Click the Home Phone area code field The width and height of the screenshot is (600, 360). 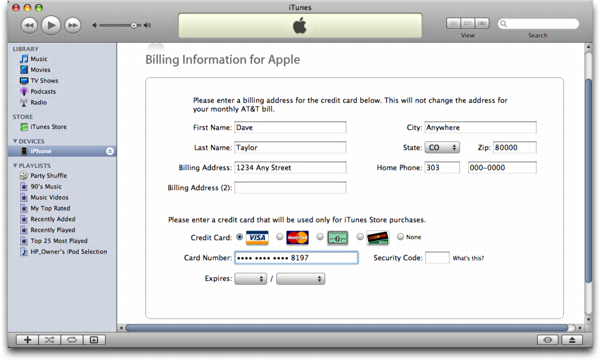point(442,168)
